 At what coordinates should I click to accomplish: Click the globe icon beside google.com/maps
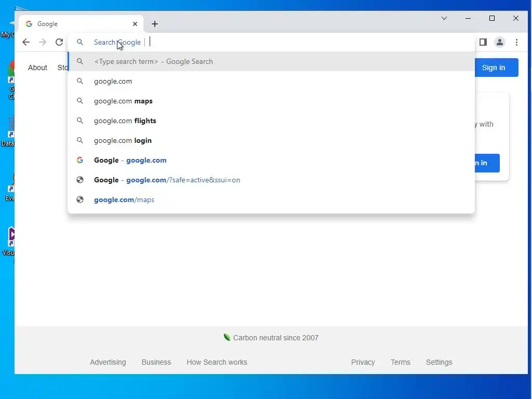click(79, 199)
